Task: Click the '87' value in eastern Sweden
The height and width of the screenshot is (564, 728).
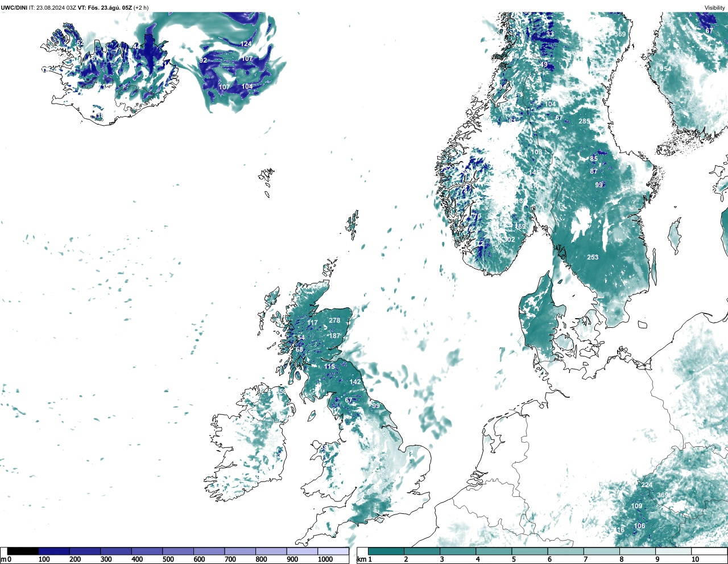Action: pyautogui.click(x=594, y=171)
